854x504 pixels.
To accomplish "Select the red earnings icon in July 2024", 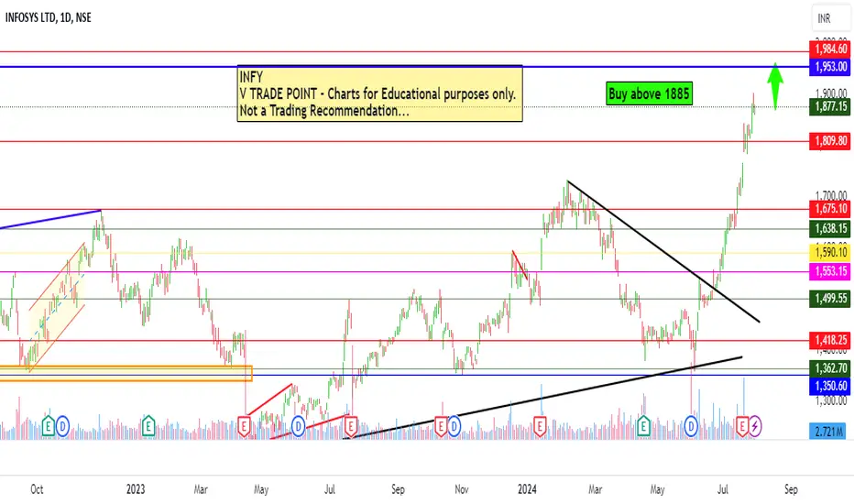I will [742, 426].
